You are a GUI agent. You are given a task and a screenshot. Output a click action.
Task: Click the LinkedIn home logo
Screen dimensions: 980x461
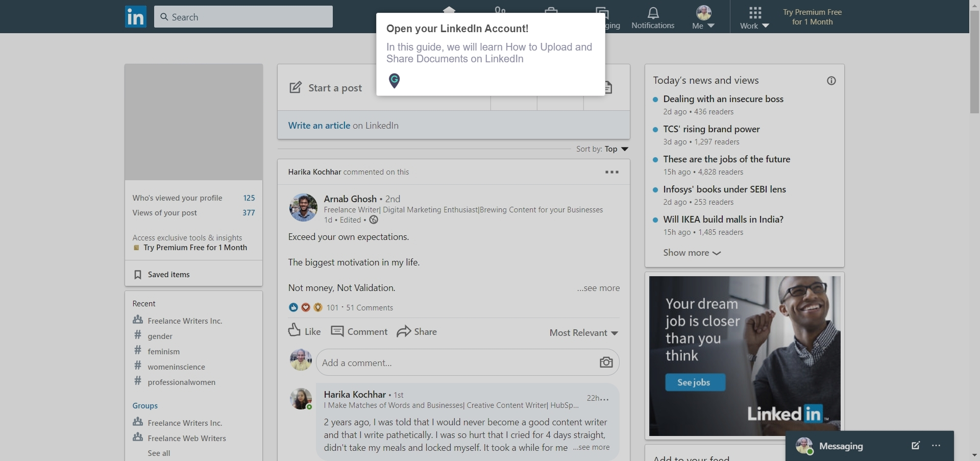[x=135, y=16]
